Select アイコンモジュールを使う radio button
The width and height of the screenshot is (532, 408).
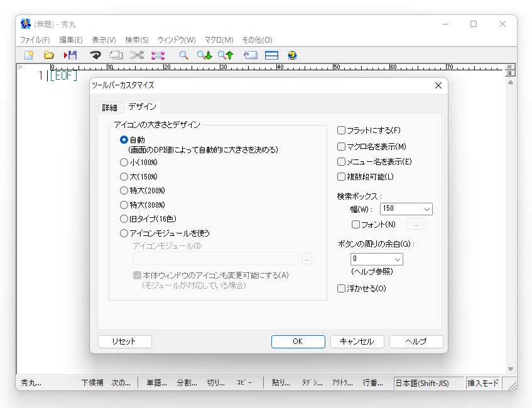point(124,234)
